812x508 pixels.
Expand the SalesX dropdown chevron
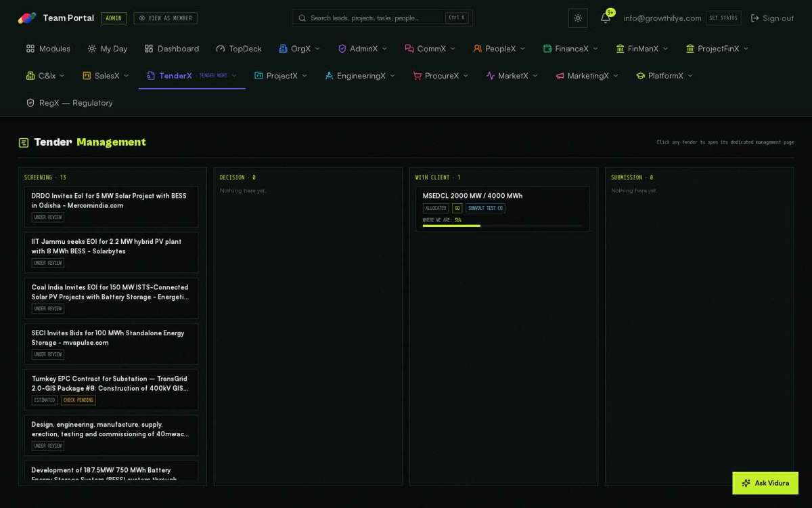(x=126, y=76)
